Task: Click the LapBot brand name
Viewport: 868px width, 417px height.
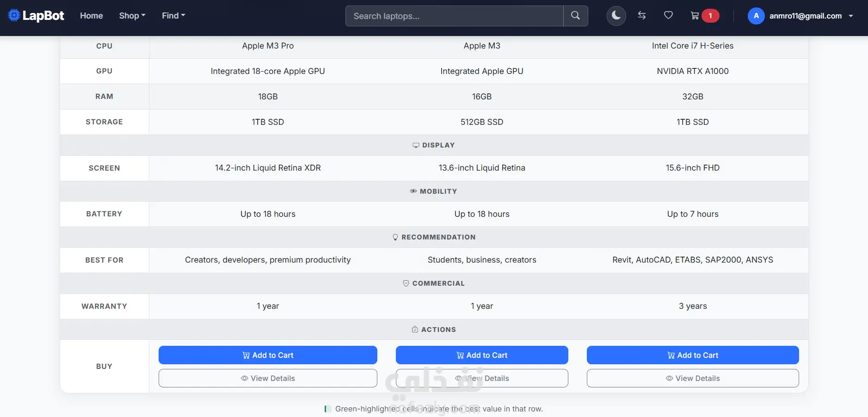Action: tap(43, 16)
